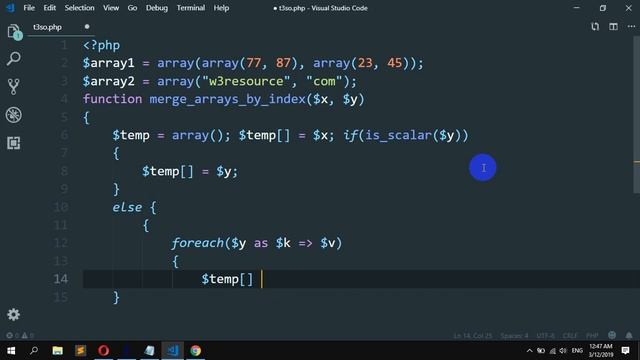
Task: Open the Selection menu
Action: [79, 8]
